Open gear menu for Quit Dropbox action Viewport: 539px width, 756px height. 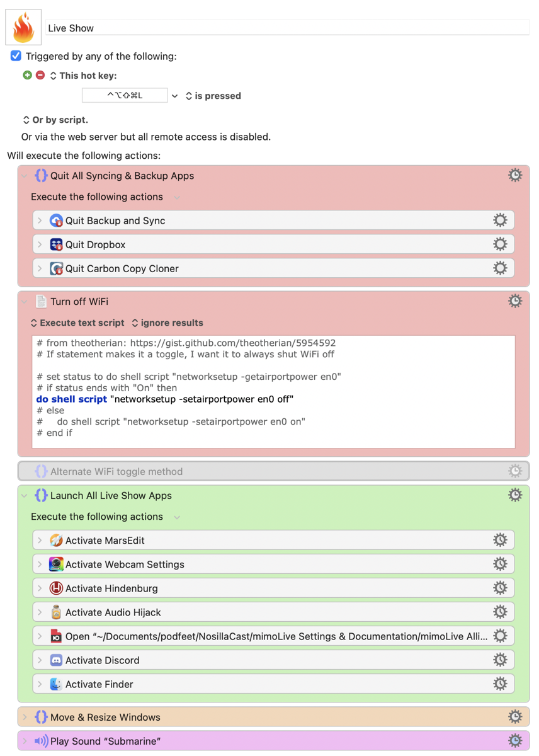pyautogui.click(x=500, y=244)
